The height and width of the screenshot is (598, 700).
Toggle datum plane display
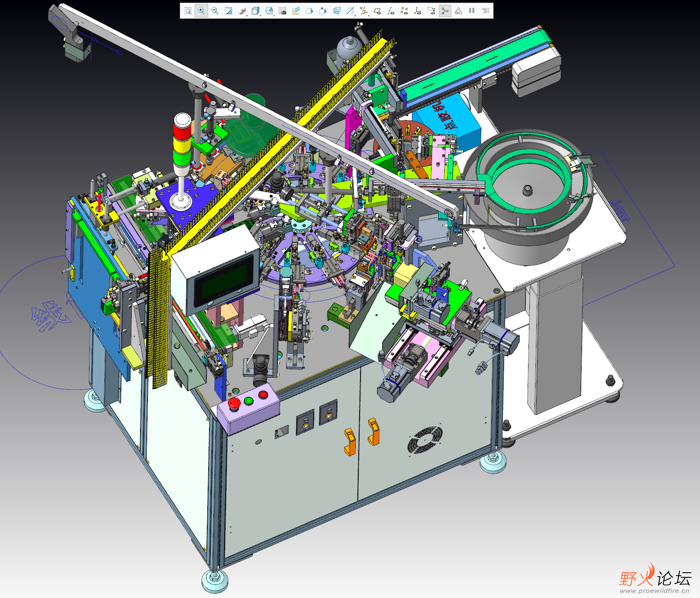click(x=377, y=11)
